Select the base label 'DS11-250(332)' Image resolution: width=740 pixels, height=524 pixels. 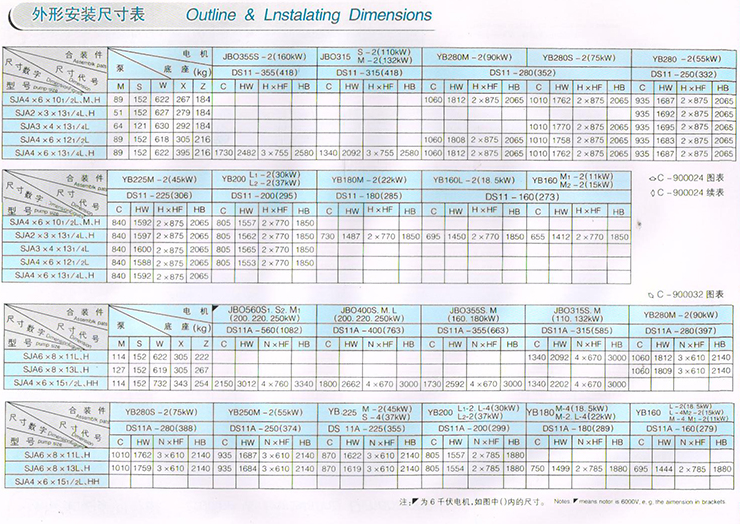[683, 74]
